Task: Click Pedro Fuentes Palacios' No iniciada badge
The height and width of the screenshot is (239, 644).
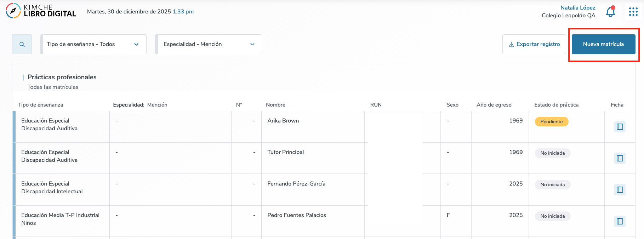Action: tap(552, 216)
